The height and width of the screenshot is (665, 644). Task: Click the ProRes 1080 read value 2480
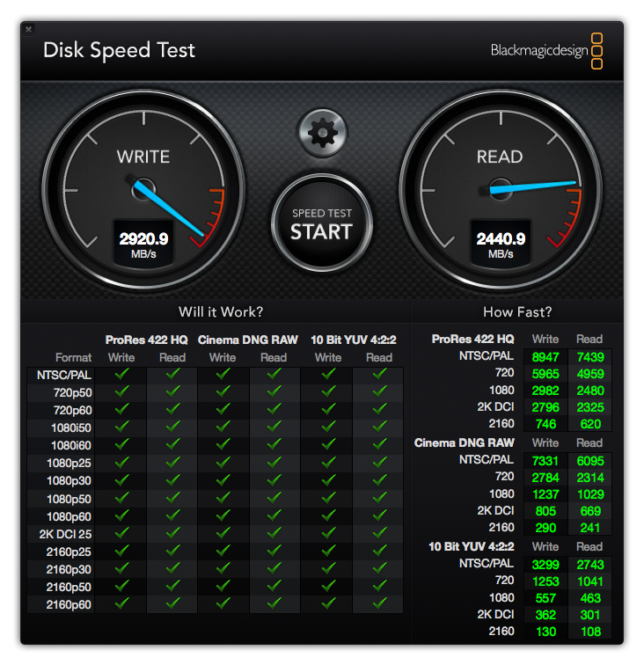coord(590,391)
